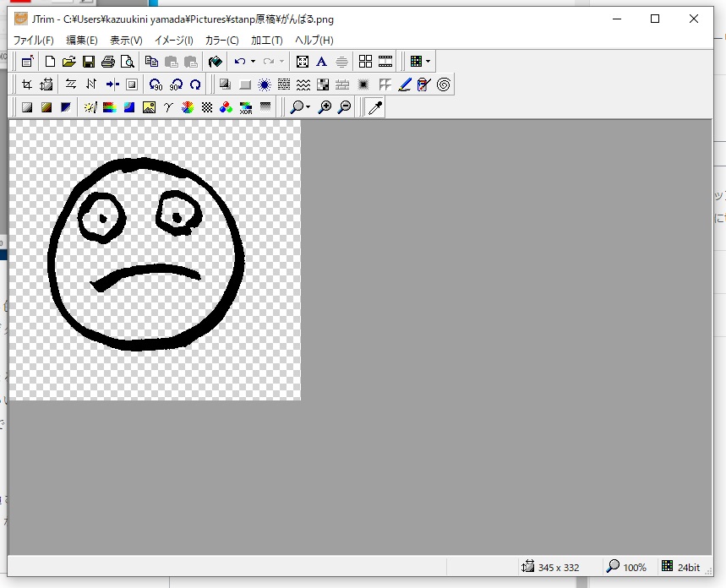Open the カラー(C) menu
Image resolution: width=726 pixels, height=588 pixels.
[221, 40]
